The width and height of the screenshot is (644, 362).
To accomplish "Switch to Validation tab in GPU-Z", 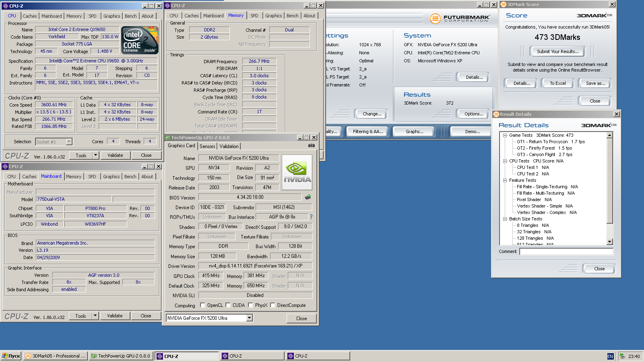I will pos(229,146).
